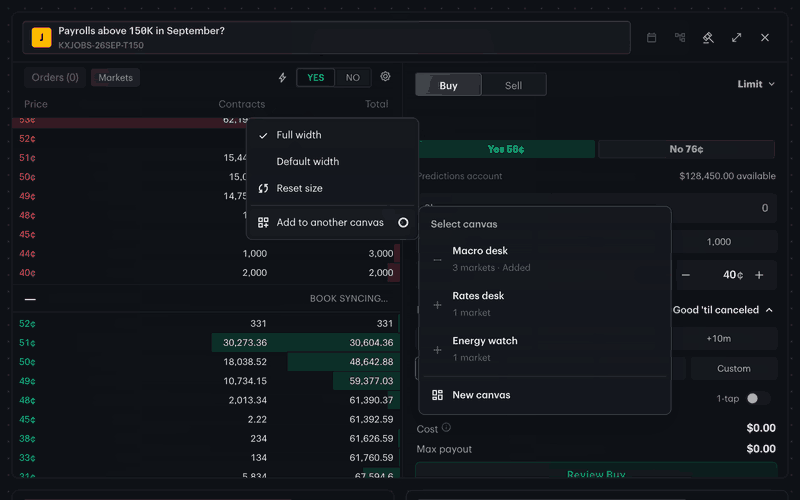
Task: Open the calendar icon in header
Action: (652, 38)
